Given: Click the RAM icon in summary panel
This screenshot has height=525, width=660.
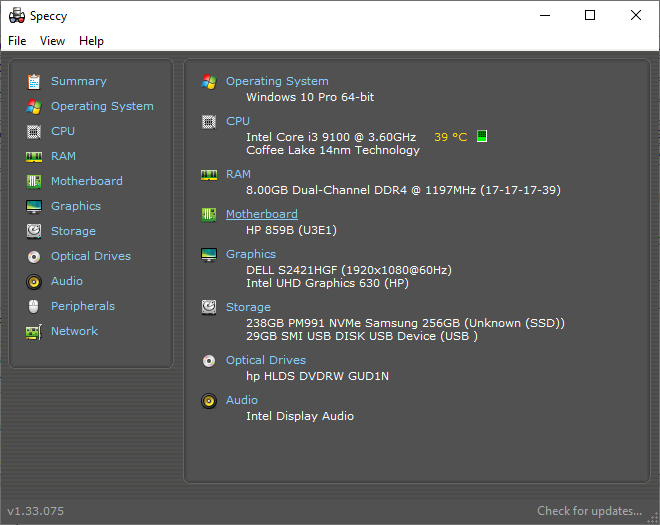Looking at the screenshot, I should [x=209, y=175].
